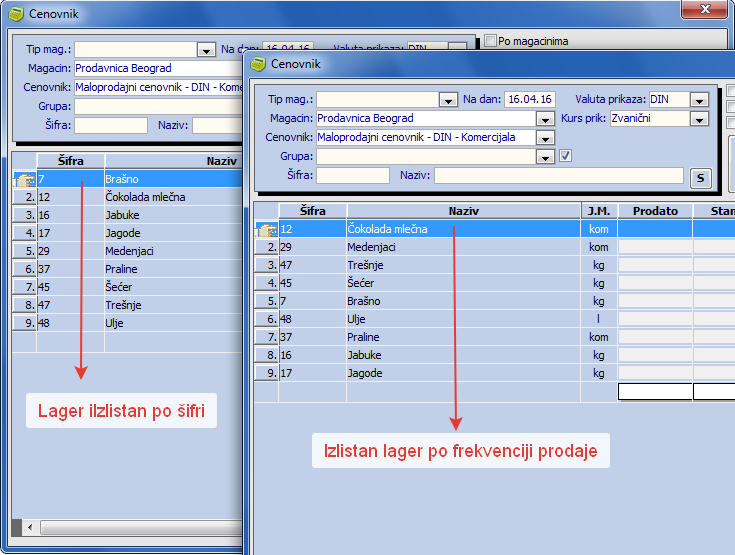The height and width of the screenshot is (555, 735).
Task: Close the back Cenovnik window
Action: click(x=705, y=9)
